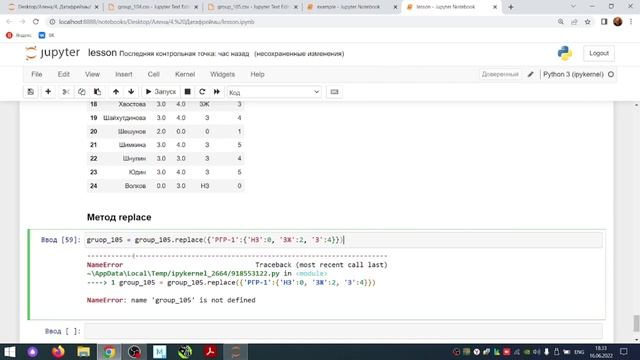Screen dimensions: 640x360
Task: Share this page icon in address bar
Action: pos(574,22)
